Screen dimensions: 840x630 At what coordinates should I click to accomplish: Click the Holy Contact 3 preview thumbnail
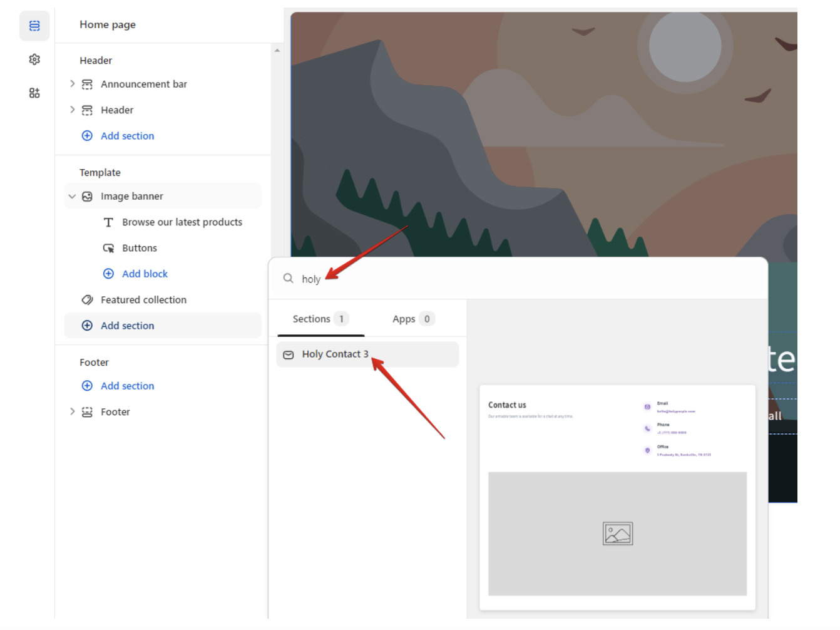click(617, 497)
